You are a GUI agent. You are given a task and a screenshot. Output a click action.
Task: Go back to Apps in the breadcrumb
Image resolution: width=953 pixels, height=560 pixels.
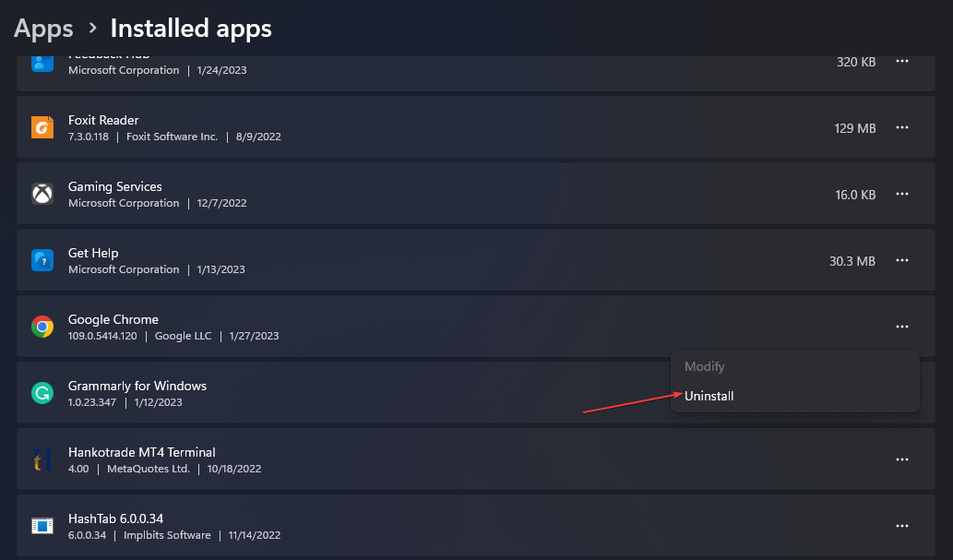pos(43,29)
